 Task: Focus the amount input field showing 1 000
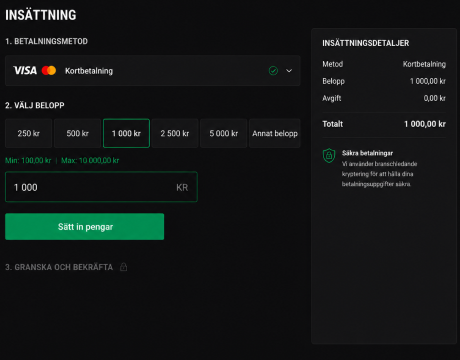pos(101,187)
